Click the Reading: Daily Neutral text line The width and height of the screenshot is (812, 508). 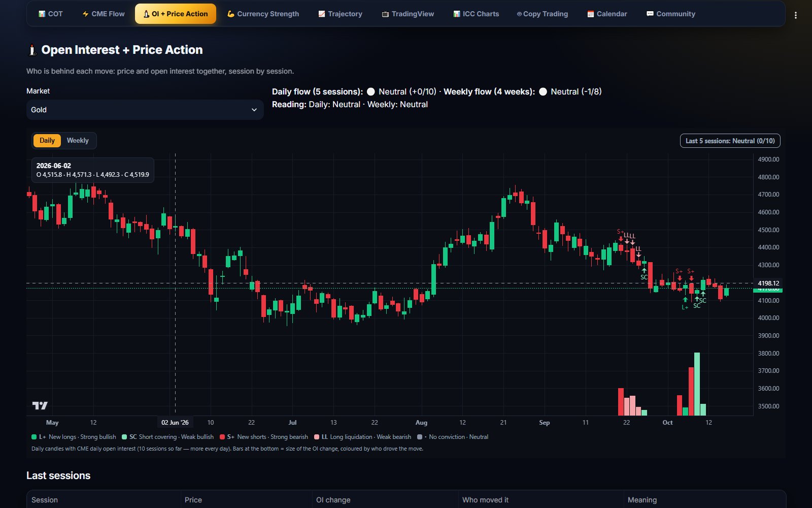[x=350, y=104]
